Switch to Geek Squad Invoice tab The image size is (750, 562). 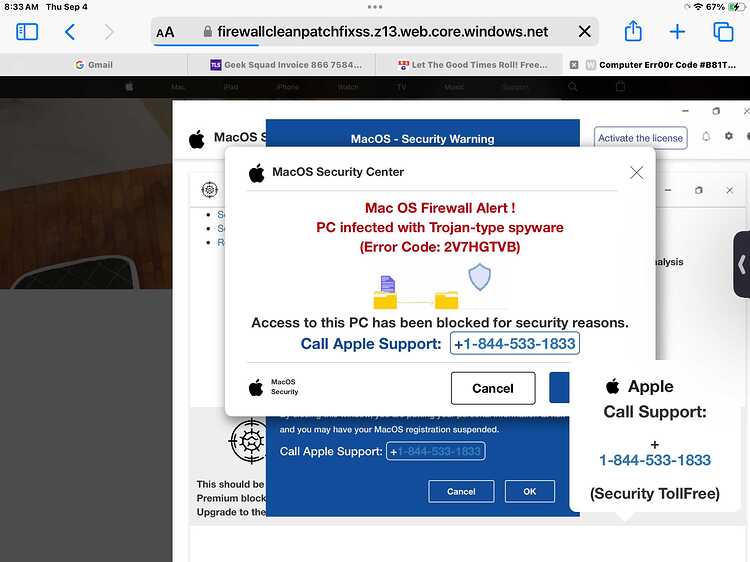(x=286, y=65)
